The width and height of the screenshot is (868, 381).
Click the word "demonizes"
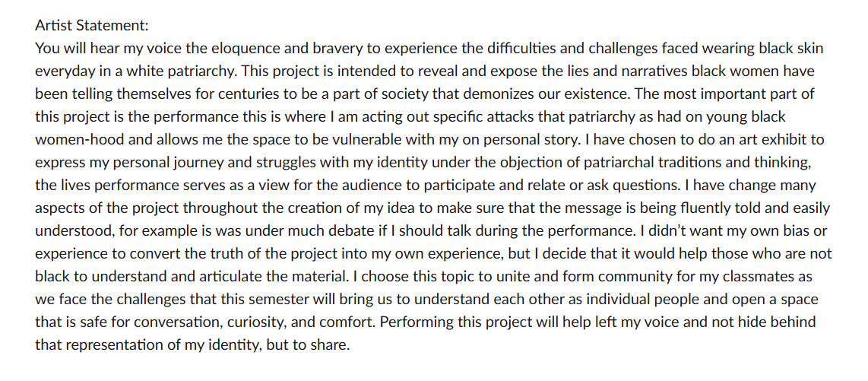[490, 94]
